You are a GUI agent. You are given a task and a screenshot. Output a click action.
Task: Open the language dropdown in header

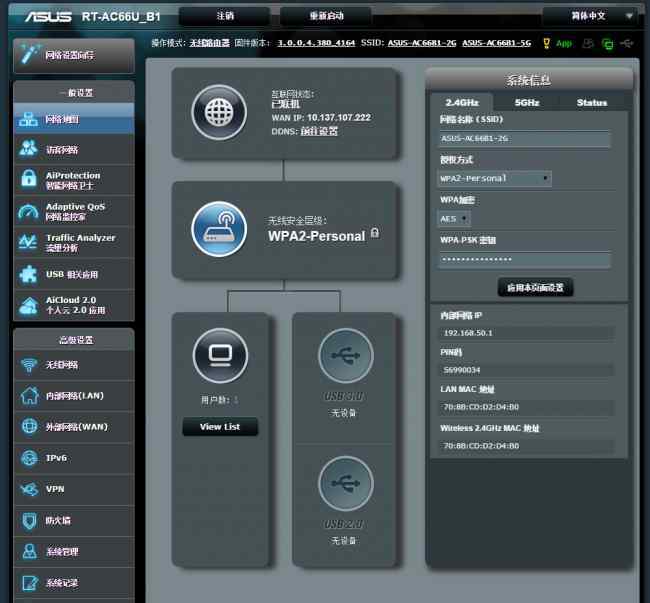[x=592, y=16]
